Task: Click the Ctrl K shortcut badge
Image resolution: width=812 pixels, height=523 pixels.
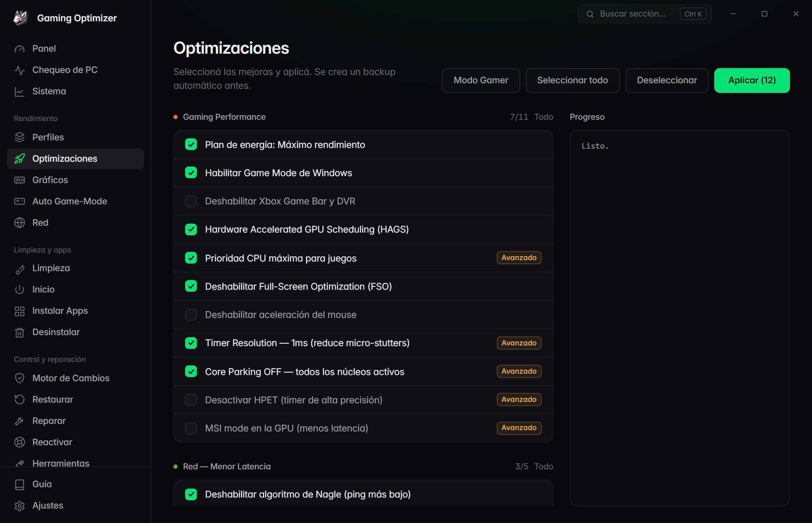Action: pyautogui.click(x=693, y=14)
